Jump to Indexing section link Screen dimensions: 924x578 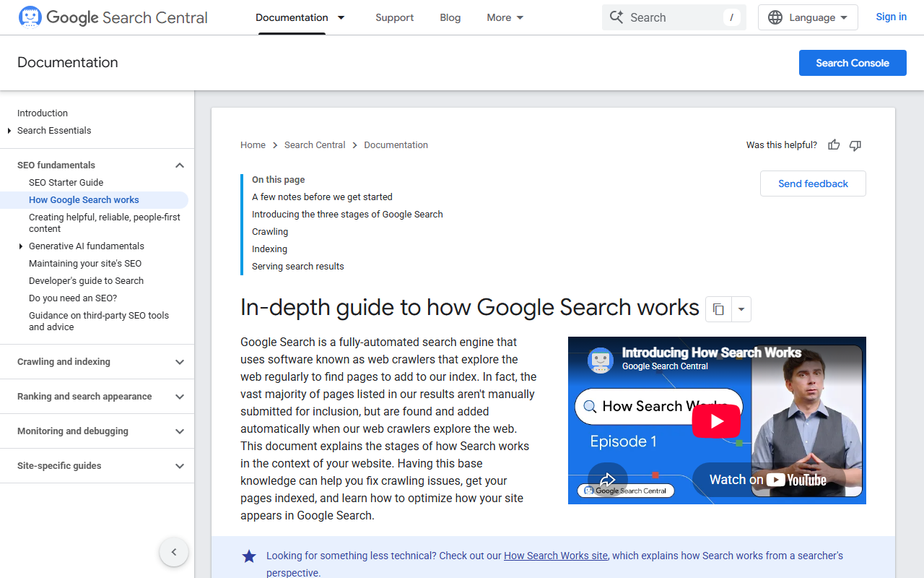pos(269,249)
